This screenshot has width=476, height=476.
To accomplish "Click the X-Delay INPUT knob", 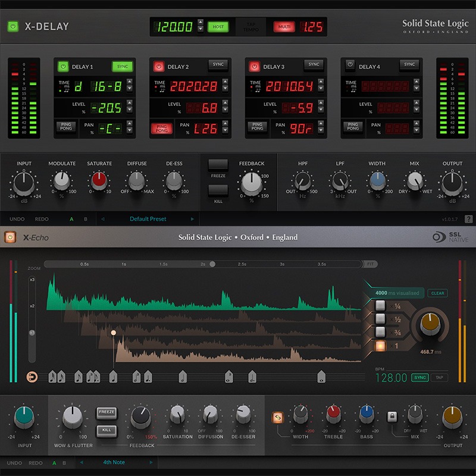I will point(24,183).
